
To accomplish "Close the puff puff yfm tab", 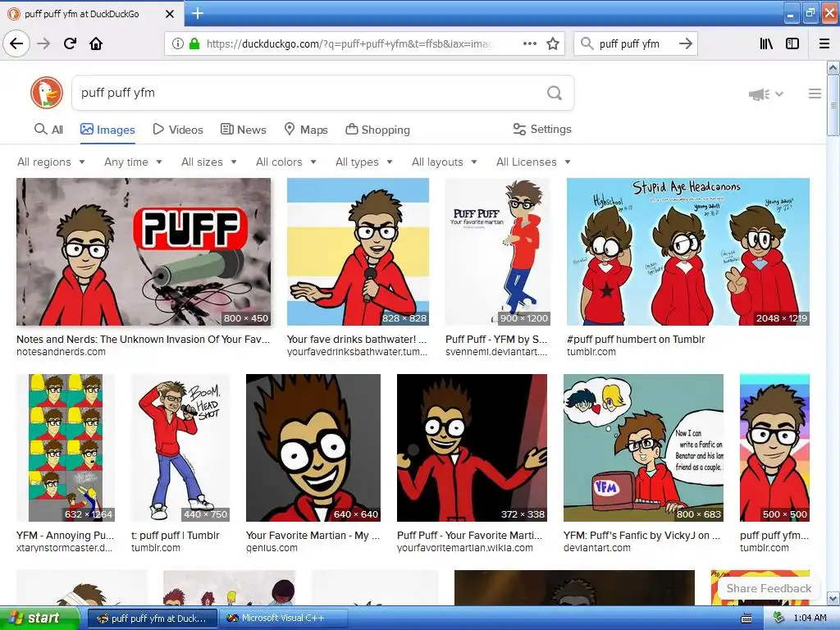I will (x=169, y=14).
